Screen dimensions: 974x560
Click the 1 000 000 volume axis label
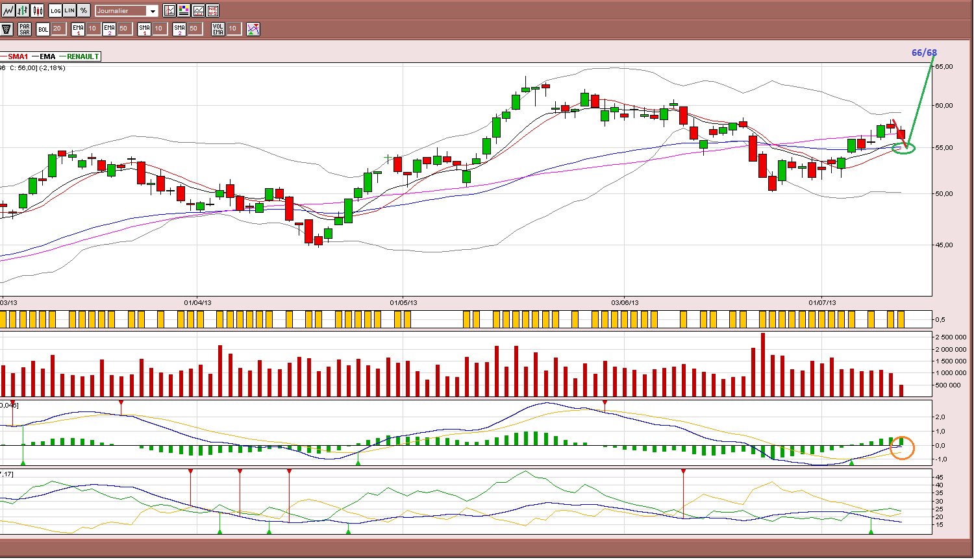(951, 372)
